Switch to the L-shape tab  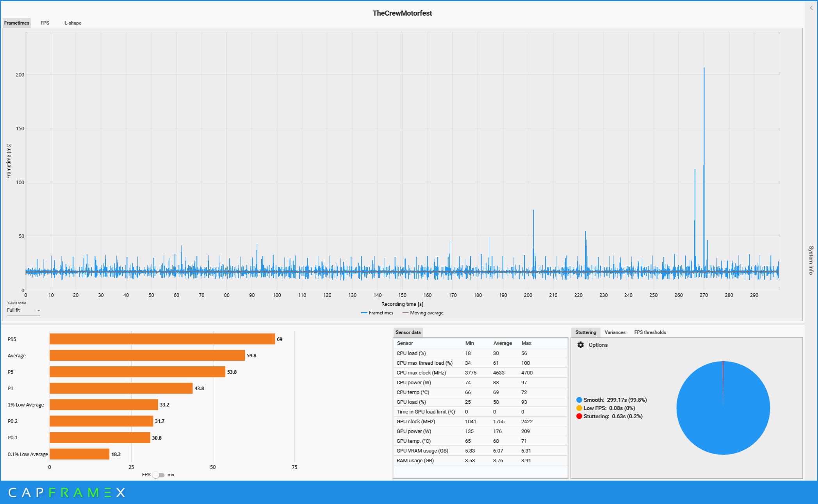pyautogui.click(x=73, y=23)
